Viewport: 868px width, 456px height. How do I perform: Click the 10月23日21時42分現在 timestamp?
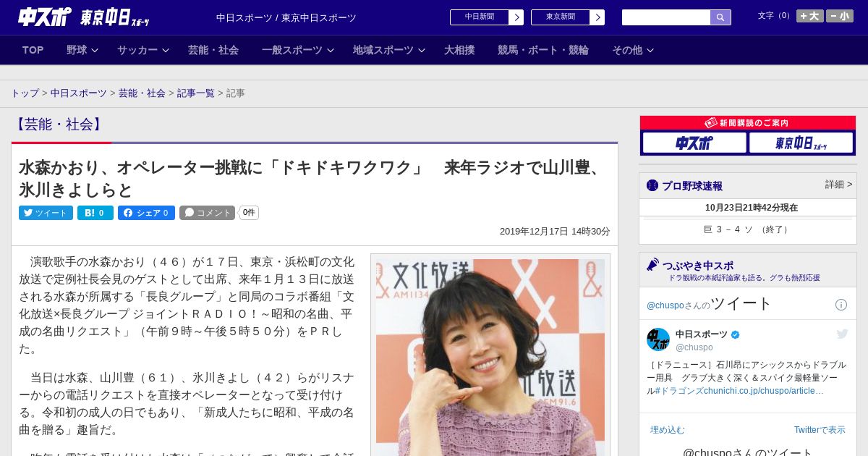point(752,208)
